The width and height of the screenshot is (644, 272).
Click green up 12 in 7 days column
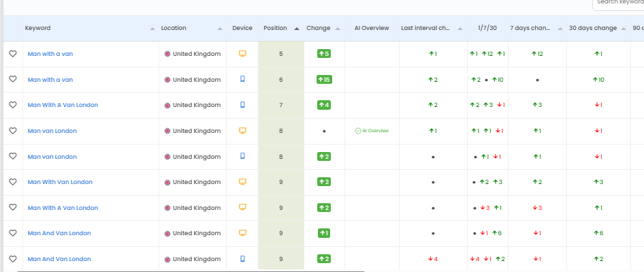point(537,54)
